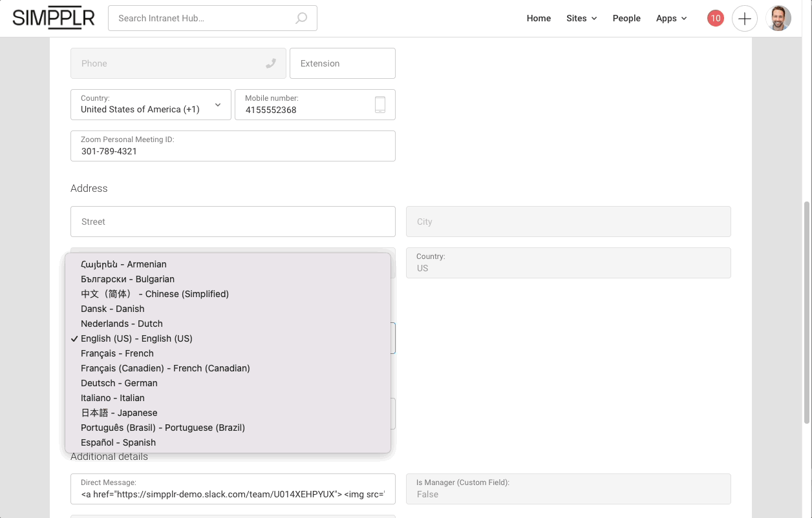Image resolution: width=812 pixels, height=518 pixels.
Task: Open the People page
Action: 626,18
